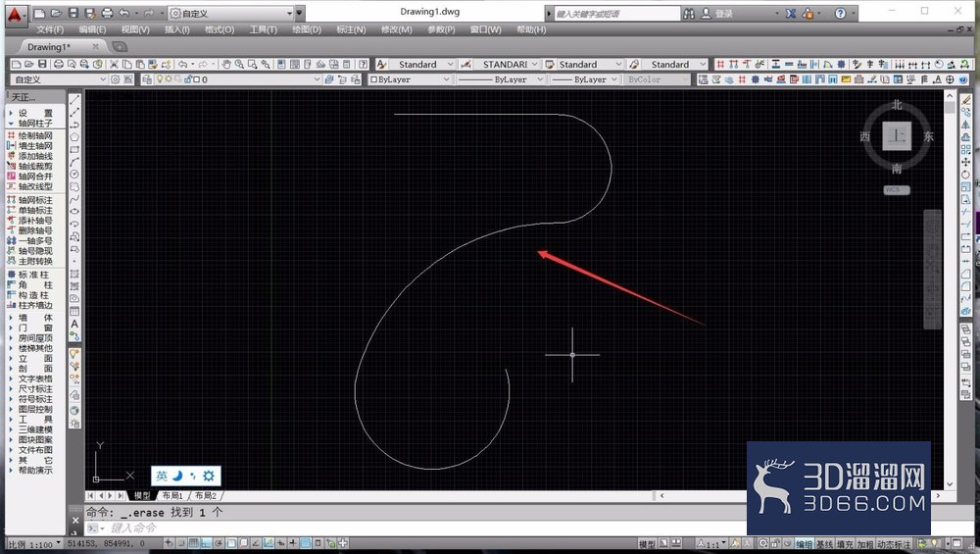
Task: Click New in quick access toolbar
Action: [40, 13]
